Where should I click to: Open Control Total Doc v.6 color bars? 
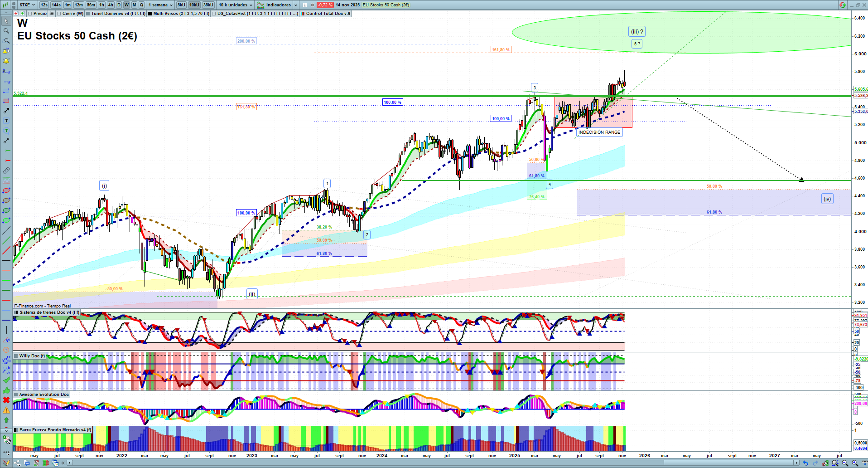coord(303,14)
